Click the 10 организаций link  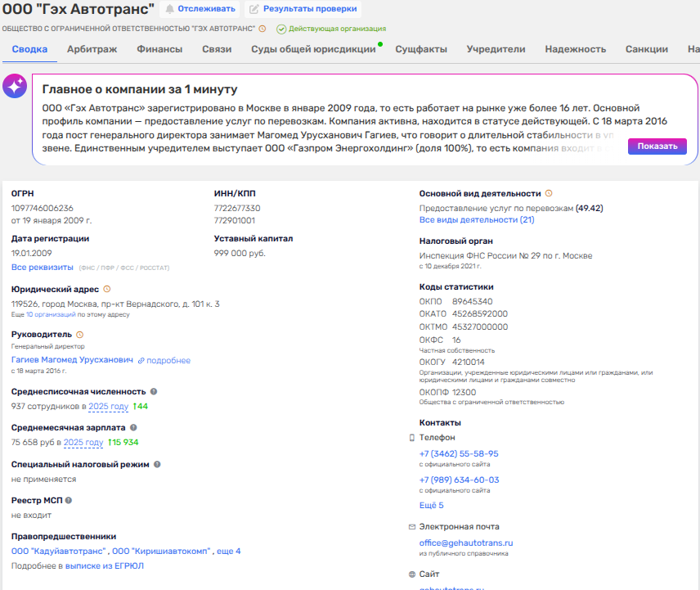coord(51,314)
